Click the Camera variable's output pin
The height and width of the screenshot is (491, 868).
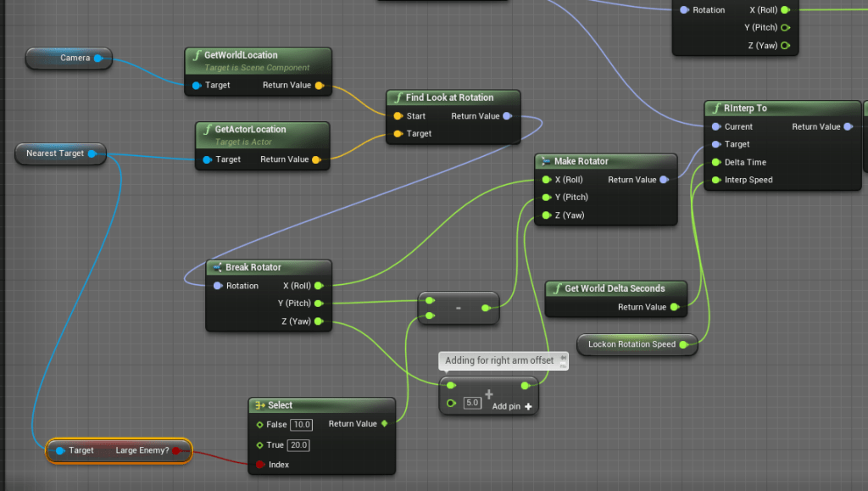(98, 59)
